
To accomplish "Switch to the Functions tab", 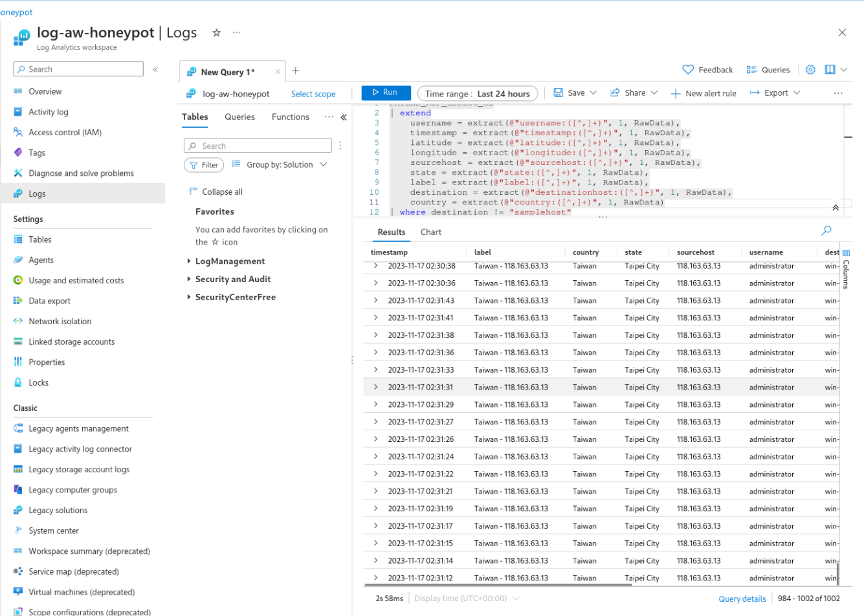I will pos(291,117).
